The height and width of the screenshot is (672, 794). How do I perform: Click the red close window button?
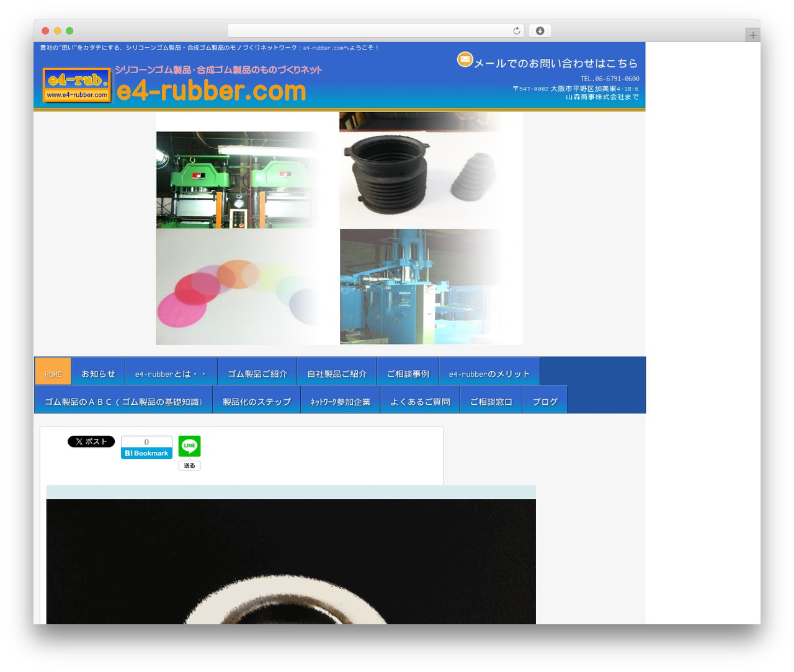pyautogui.click(x=45, y=31)
